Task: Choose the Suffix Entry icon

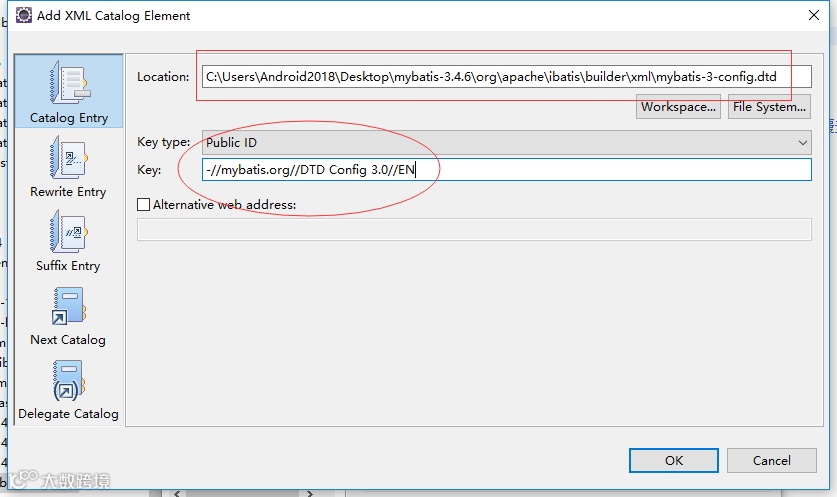Action: point(69,231)
